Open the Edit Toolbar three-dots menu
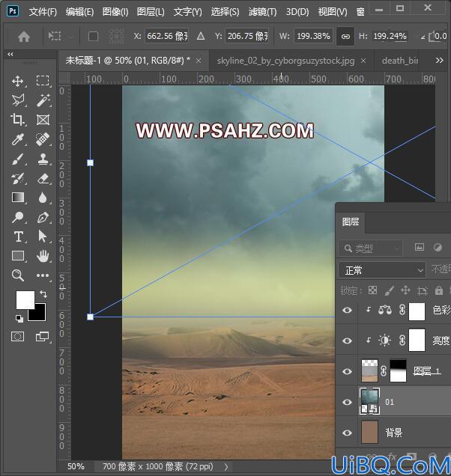The width and height of the screenshot is (451, 476). (43, 275)
